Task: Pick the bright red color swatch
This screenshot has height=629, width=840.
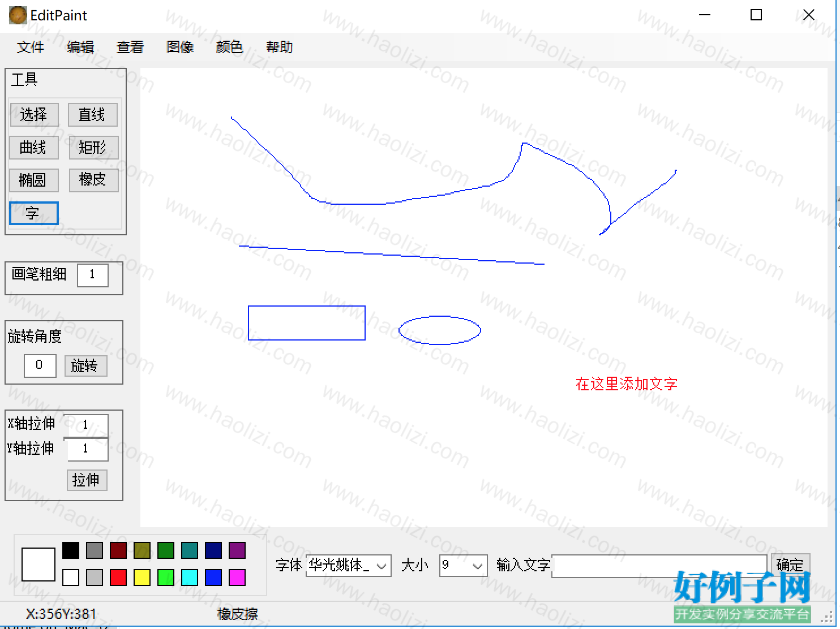Action: coord(118,578)
